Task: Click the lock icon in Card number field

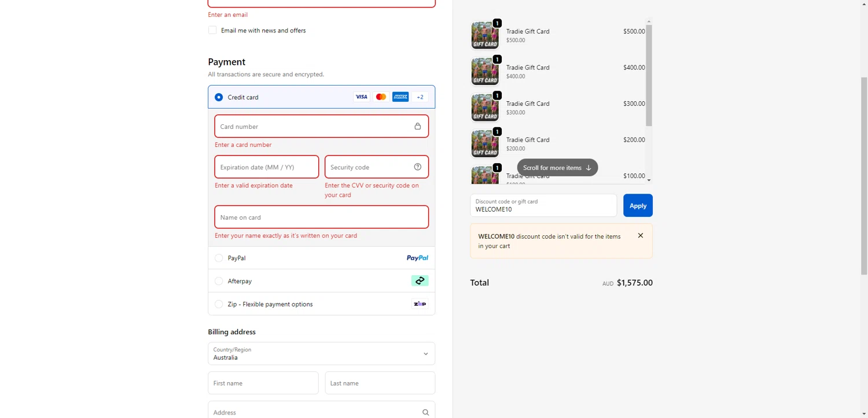Action: pos(417,126)
